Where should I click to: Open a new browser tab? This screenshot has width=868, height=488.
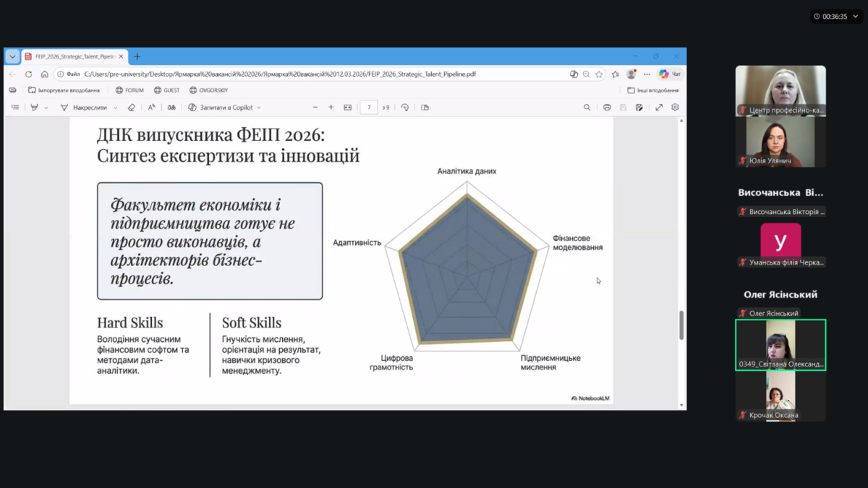[x=137, y=56]
